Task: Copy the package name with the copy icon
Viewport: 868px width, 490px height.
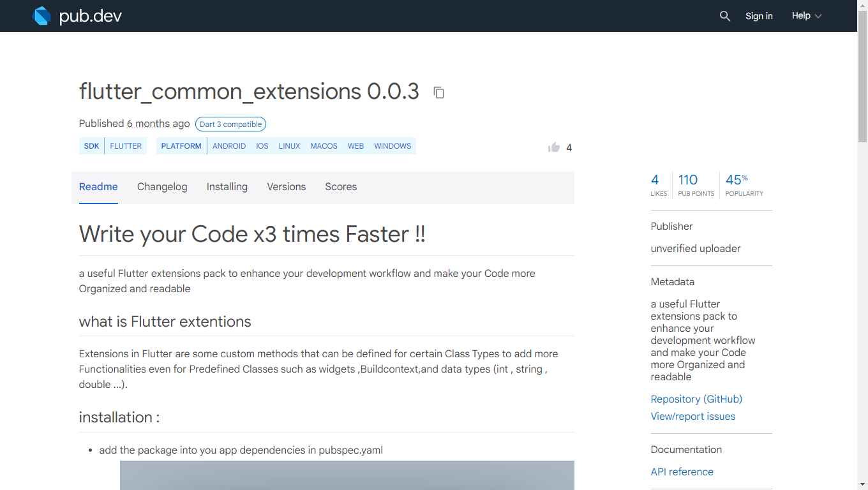Action: point(438,93)
